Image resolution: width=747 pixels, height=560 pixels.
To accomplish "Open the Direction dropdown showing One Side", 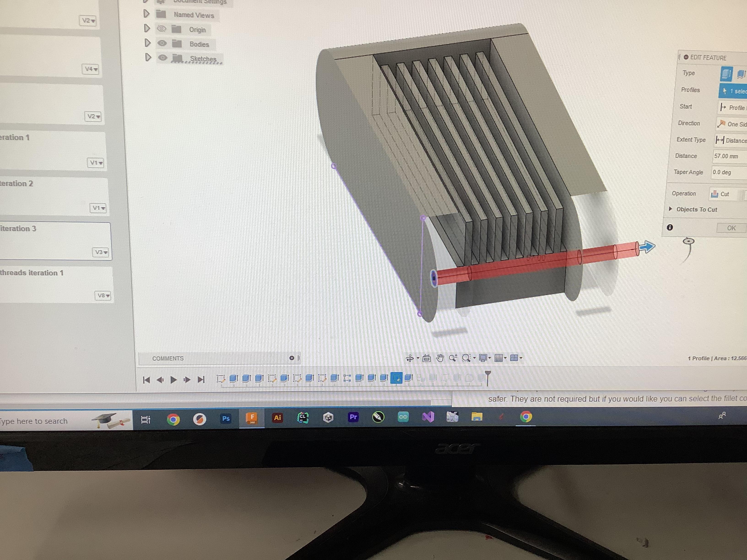I will pyautogui.click(x=731, y=124).
